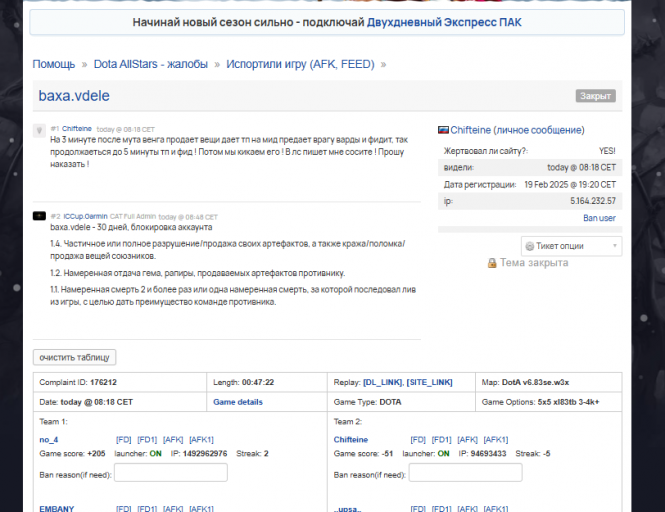
Task: Open player EMBANY profile link
Action: point(57,508)
